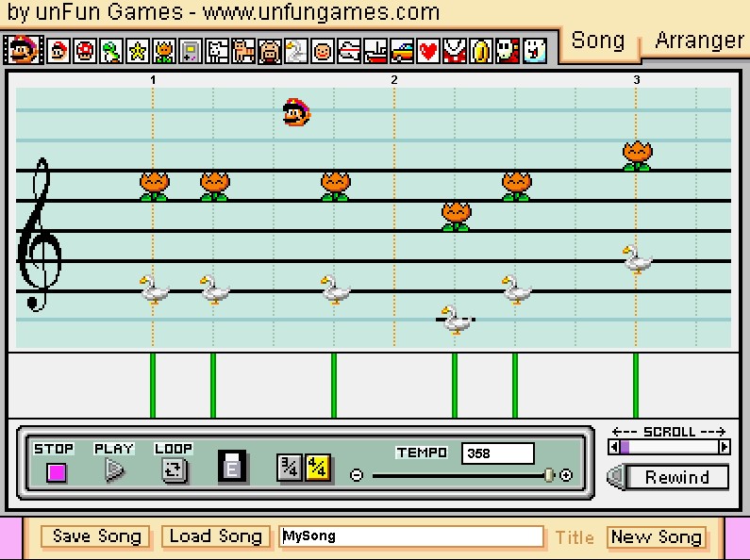
Task: Select the Shy Guy instrument
Action: (507, 51)
